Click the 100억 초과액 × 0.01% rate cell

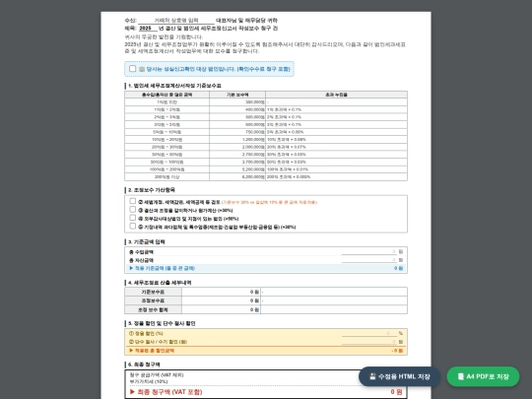point(336,169)
